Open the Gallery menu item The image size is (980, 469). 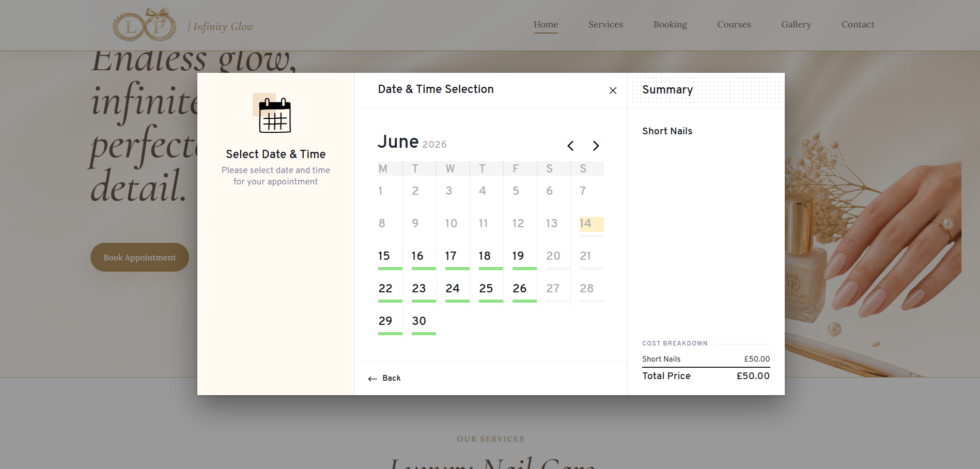796,24
